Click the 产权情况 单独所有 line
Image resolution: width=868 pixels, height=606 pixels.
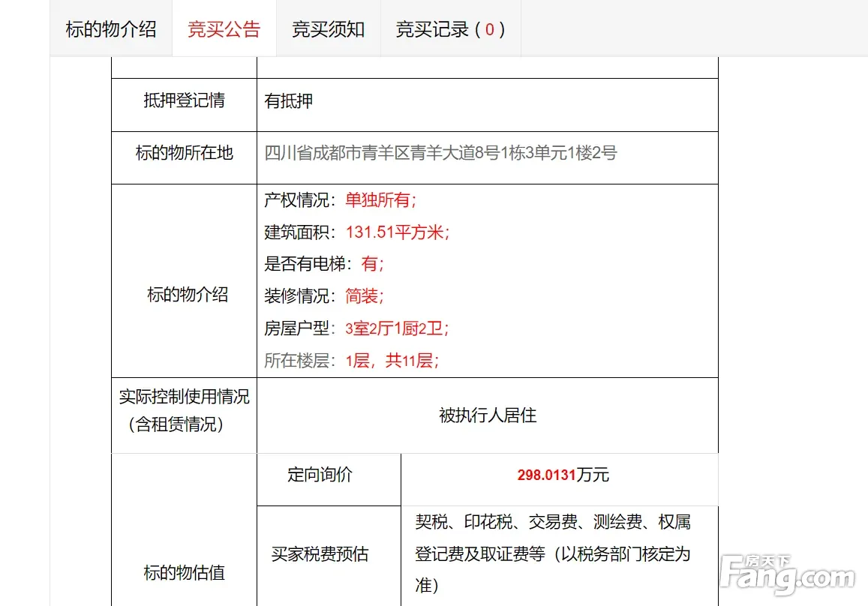340,200
